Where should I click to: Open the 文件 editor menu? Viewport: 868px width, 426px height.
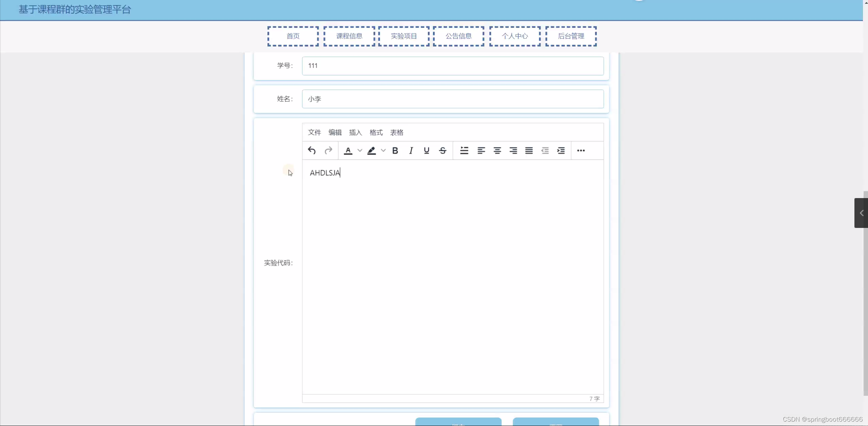point(314,132)
